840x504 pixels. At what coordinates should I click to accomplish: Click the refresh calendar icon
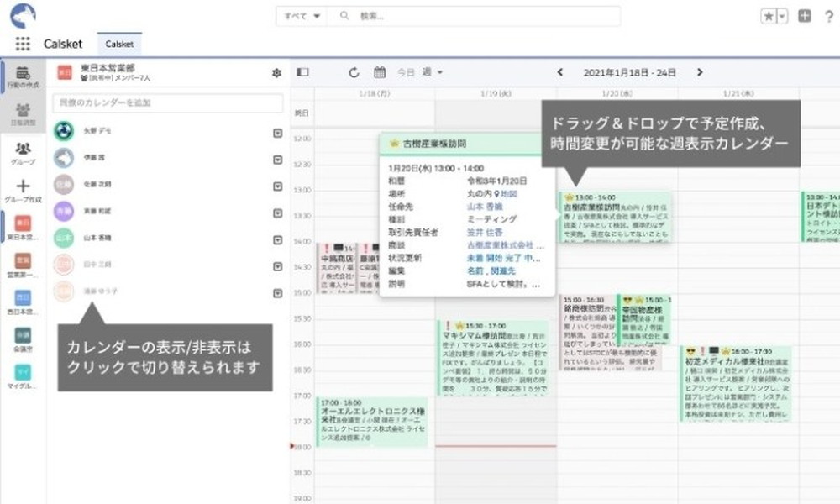point(354,72)
